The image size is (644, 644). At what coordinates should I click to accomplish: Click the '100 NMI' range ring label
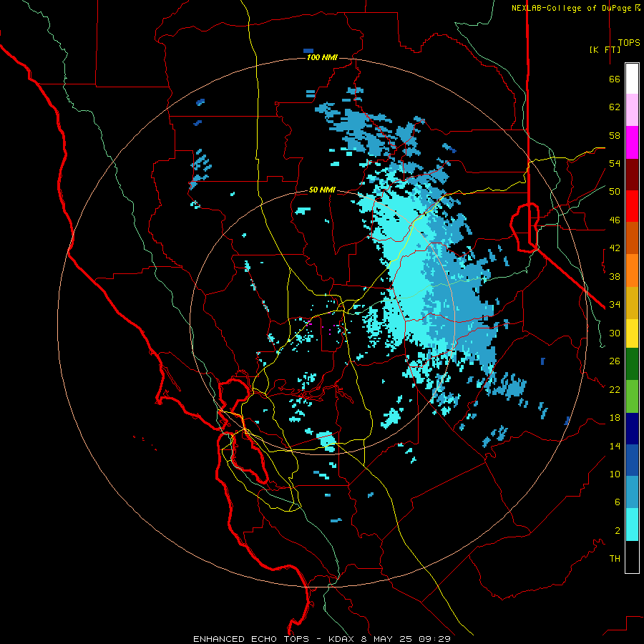point(322,57)
